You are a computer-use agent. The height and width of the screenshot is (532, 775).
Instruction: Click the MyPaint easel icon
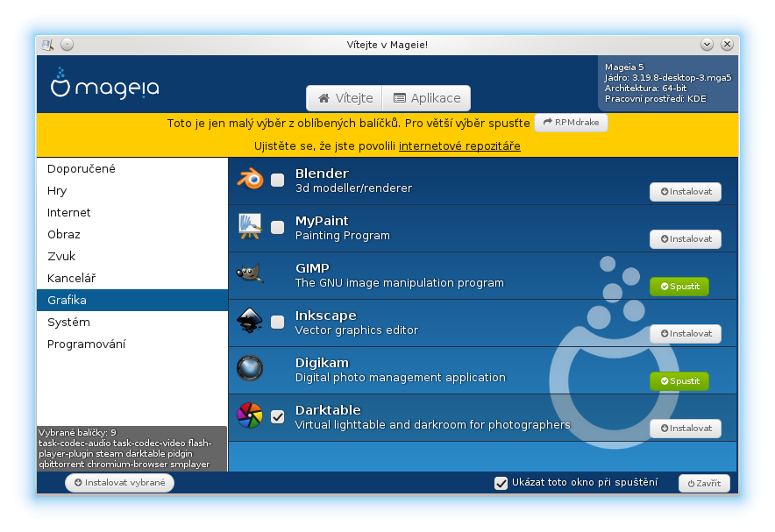coord(250,227)
